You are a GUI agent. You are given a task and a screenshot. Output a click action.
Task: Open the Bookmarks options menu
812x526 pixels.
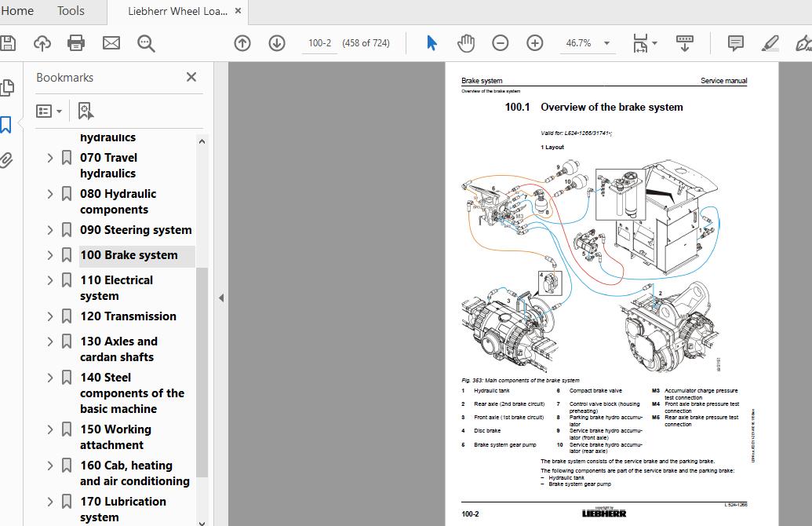point(49,111)
